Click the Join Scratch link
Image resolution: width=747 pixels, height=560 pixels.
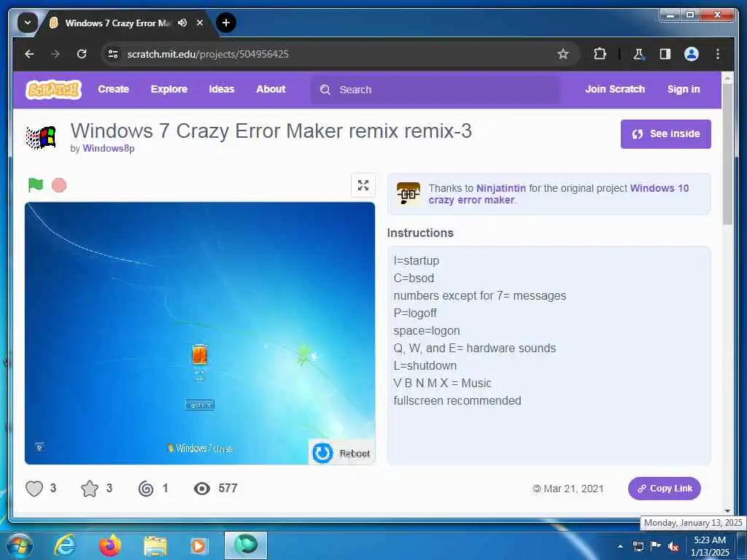[x=614, y=89]
